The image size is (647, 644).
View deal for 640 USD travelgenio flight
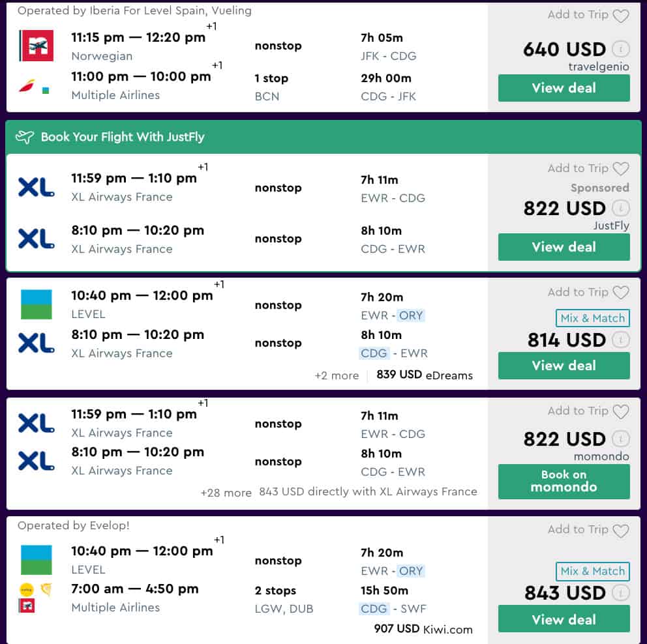(x=564, y=88)
